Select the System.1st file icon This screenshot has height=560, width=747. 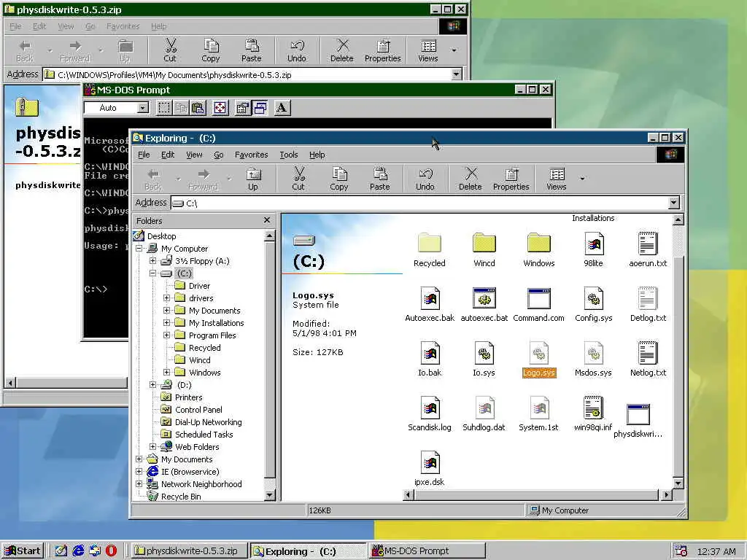point(539,408)
